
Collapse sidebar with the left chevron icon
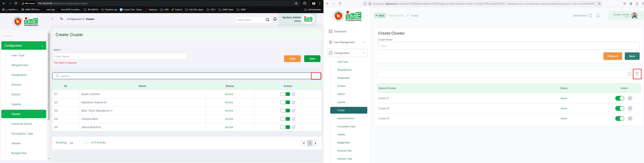[53, 19]
